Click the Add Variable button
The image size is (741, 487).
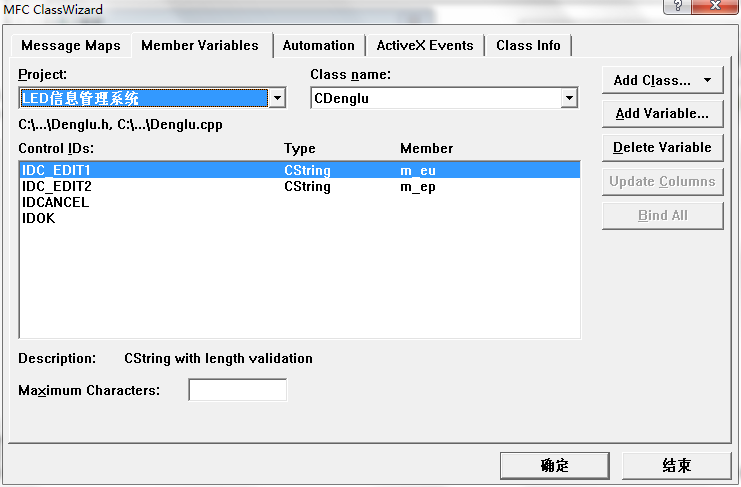[x=662, y=114]
